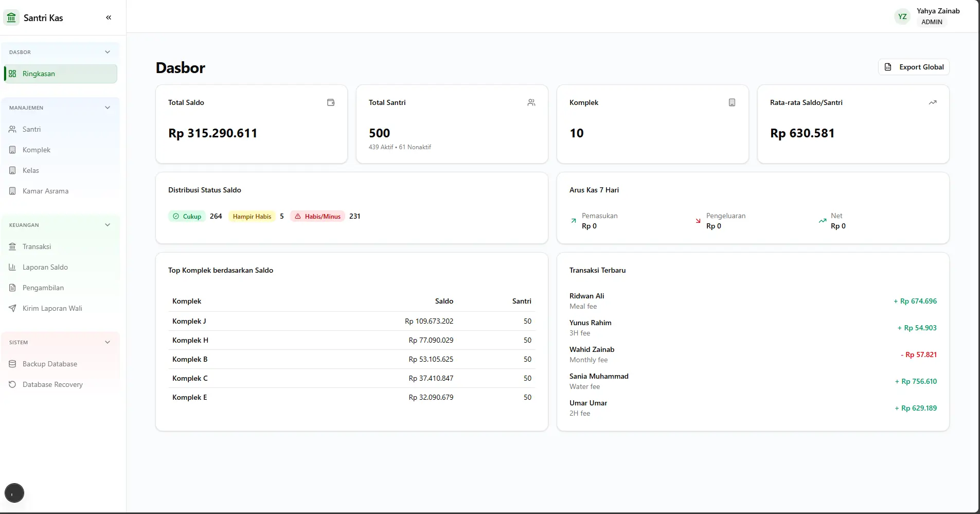Viewport: 980px width, 514px height.
Task: Click the Yunus Rahim transaction entry
Action: tap(753, 328)
